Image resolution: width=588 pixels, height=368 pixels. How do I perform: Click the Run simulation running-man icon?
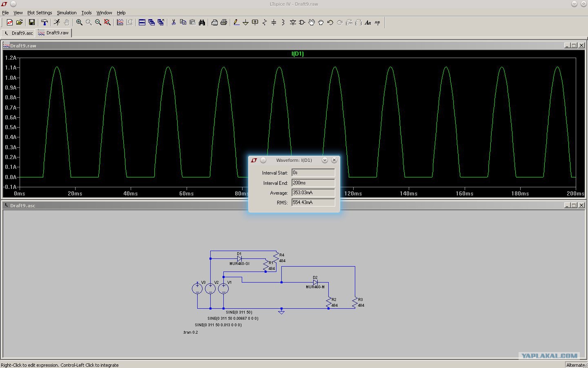(x=57, y=22)
